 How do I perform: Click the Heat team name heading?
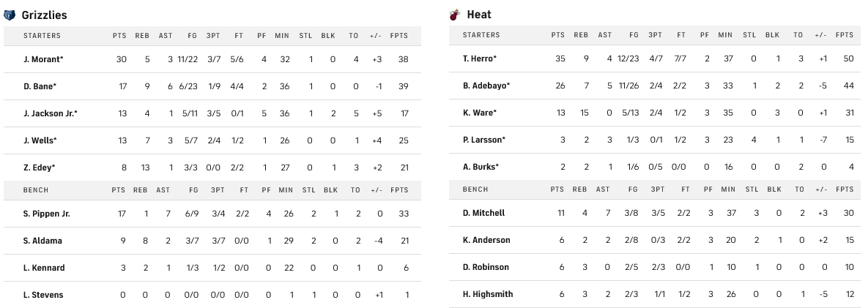pos(479,15)
